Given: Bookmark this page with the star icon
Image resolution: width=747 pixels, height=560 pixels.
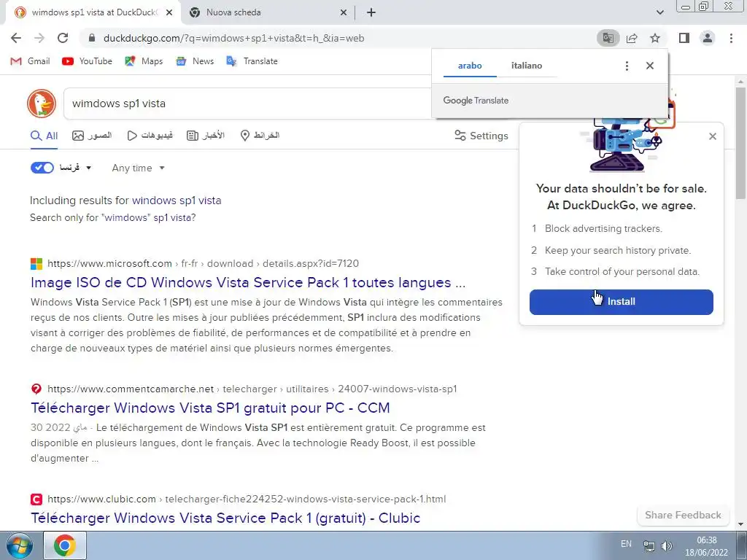Looking at the screenshot, I should 655,38.
